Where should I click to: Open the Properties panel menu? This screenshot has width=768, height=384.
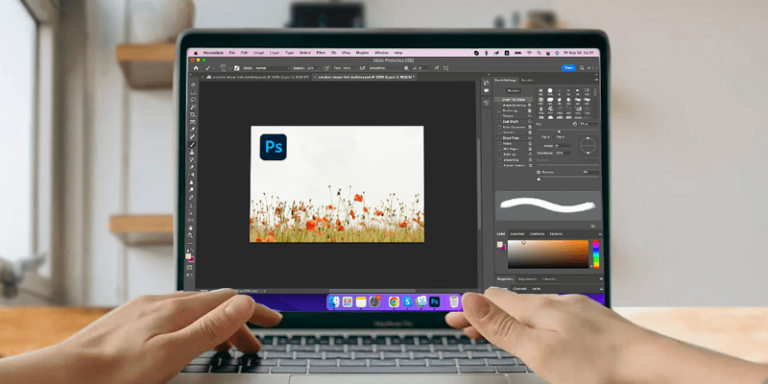click(601, 279)
